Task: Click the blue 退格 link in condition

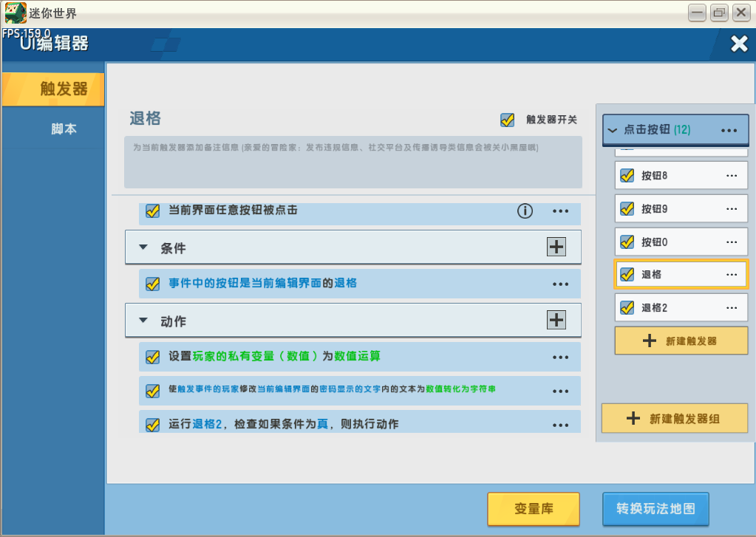Action: point(346,283)
